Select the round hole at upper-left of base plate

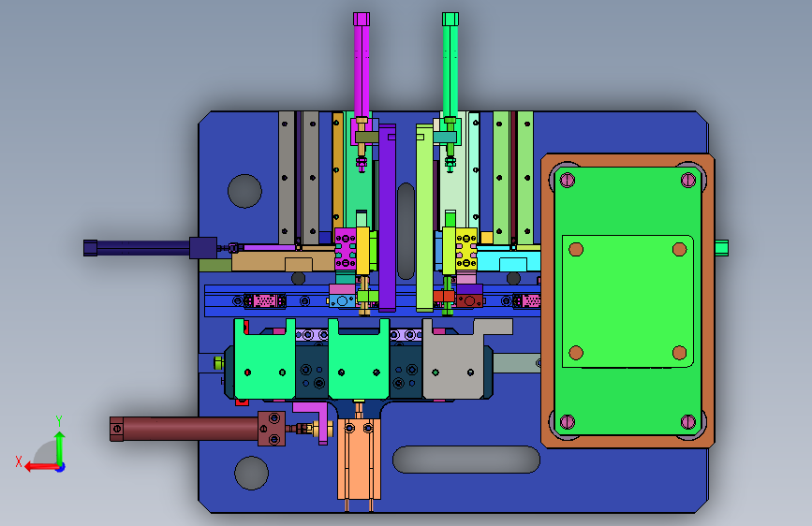(244, 191)
